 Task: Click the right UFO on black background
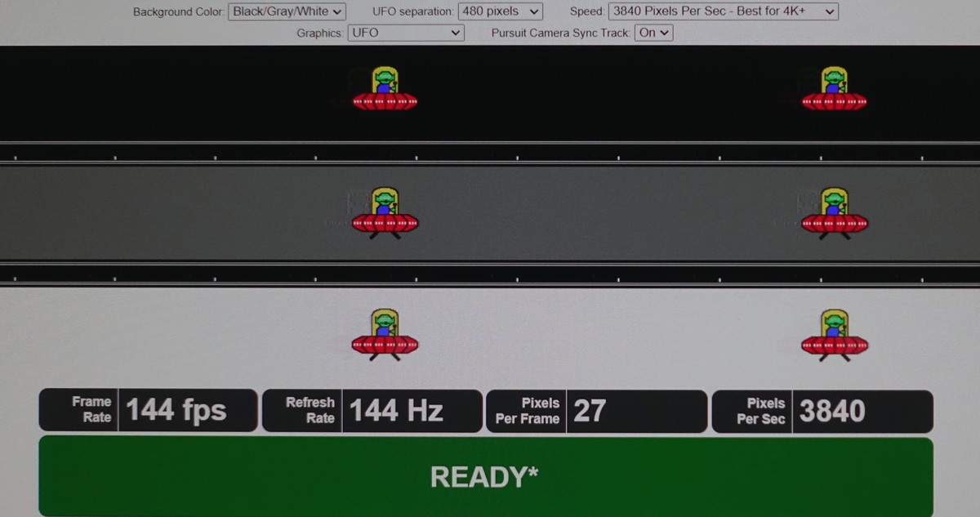point(834,89)
